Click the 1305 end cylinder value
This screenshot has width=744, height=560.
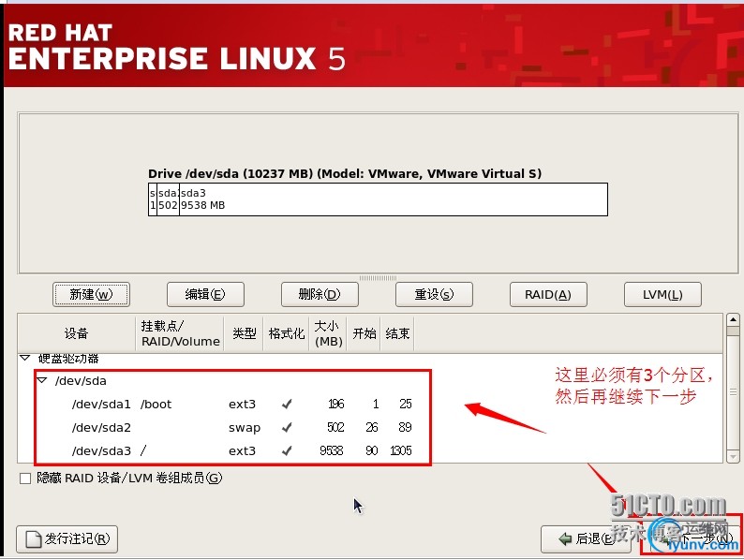(401, 450)
